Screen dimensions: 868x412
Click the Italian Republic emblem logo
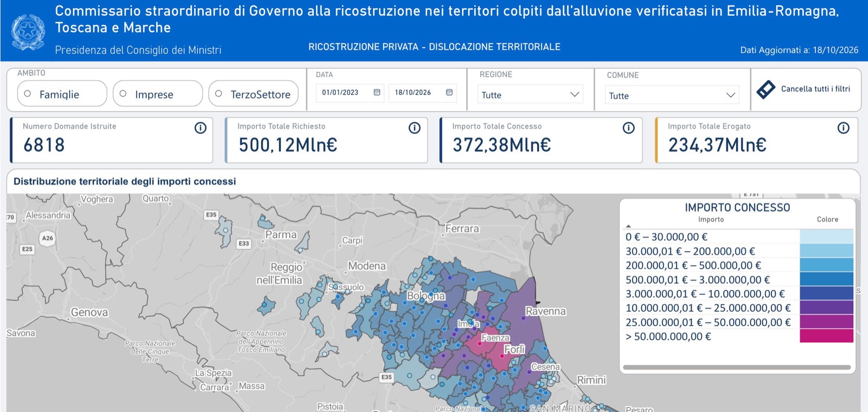coord(28,33)
